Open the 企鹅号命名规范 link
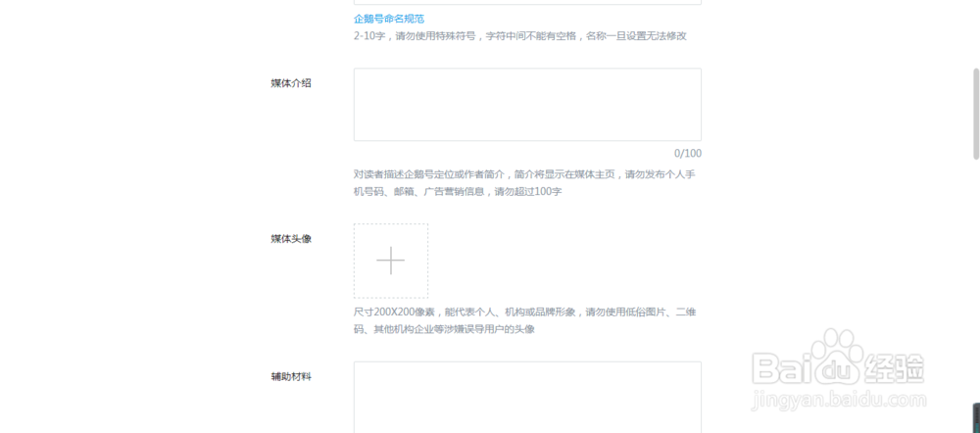 coord(389,19)
